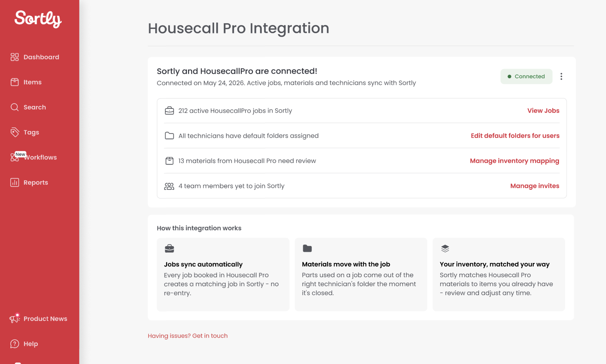Click the View Jobs link
This screenshot has height=364, width=606.
click(543, 111)
